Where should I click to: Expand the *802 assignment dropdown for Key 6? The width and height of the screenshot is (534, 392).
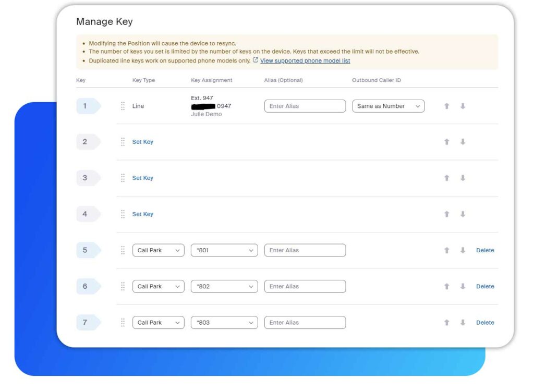coord(224,286)
